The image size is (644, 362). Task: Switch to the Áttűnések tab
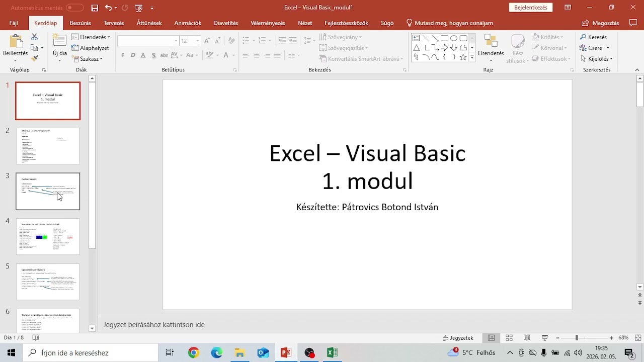149,23
